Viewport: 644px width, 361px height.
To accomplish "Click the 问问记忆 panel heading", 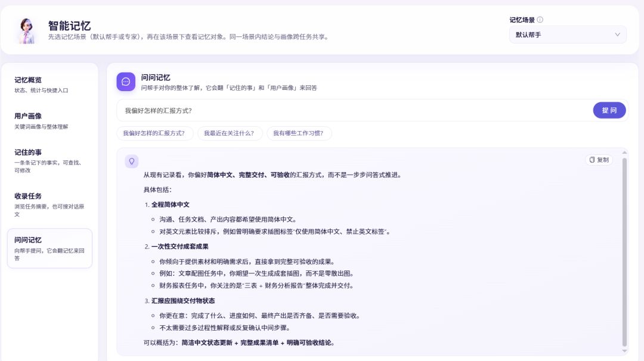I will point(156,77).
